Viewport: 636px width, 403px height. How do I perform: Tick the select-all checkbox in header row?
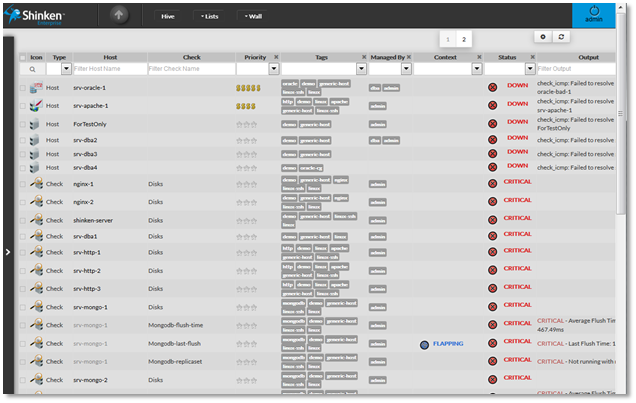coord(22,58)
